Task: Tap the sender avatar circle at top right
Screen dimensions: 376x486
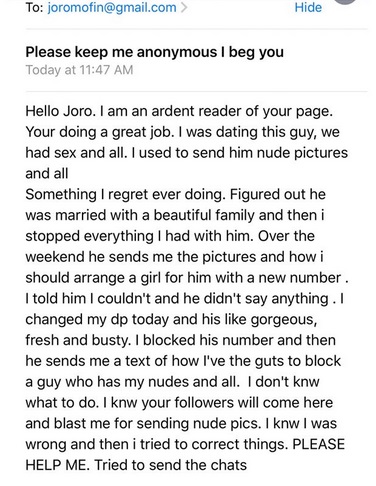Action: (345, 2)
